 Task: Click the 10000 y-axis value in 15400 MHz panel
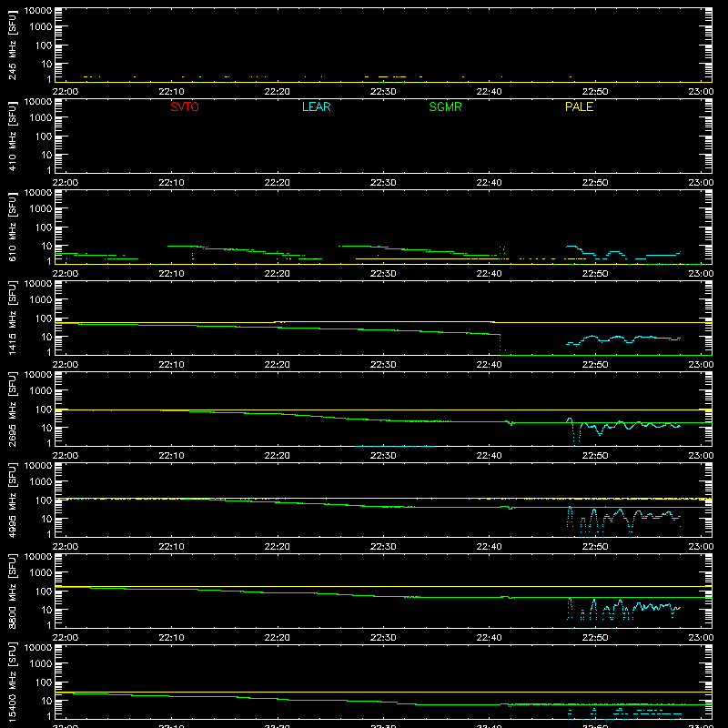[38, 648]
